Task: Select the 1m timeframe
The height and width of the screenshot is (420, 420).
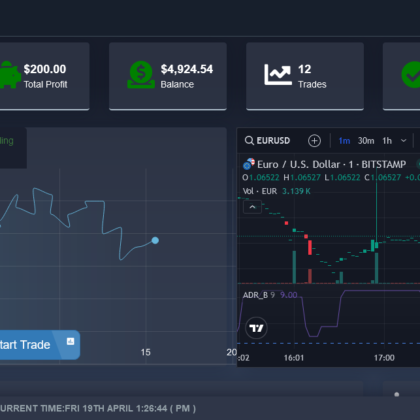Action: 344,141
